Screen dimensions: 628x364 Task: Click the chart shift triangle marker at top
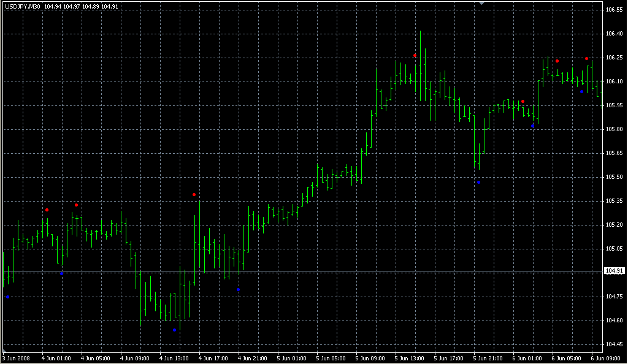point(482,3)
